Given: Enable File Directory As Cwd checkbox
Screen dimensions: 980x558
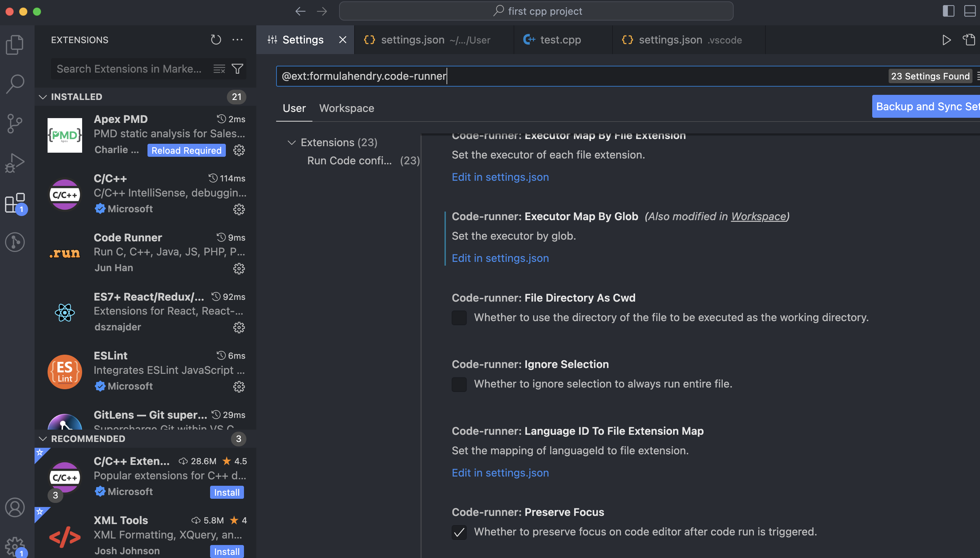Looking at the screenshot, I should (459, 317).
